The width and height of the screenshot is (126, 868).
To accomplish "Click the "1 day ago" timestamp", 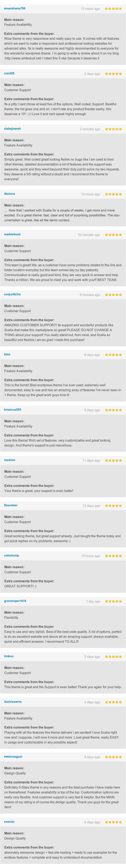I will click(93, 602).
